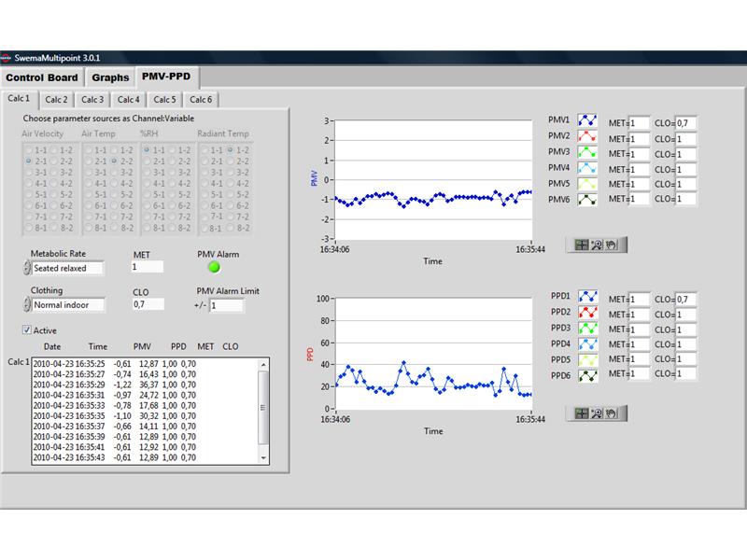This screenshot has height=560, width=747.
Task: Click the CLO value field showing 0,7
Action: 148,304
